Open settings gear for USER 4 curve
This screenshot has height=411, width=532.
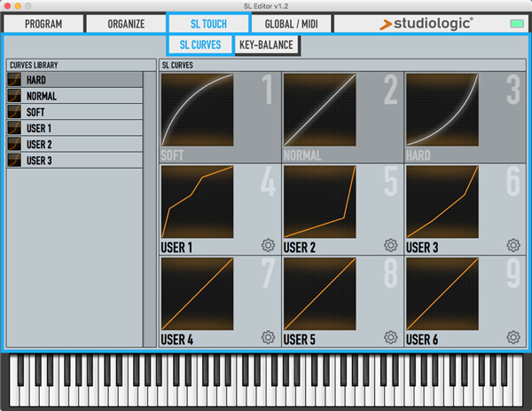pyautogui.click(x=268, y=337)
